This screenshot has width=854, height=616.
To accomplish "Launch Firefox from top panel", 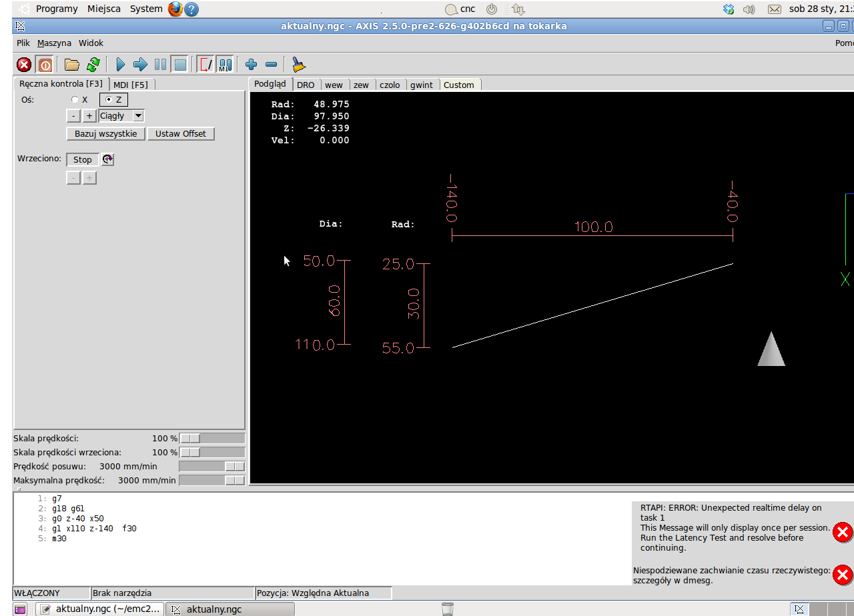I will pos(175,9).
